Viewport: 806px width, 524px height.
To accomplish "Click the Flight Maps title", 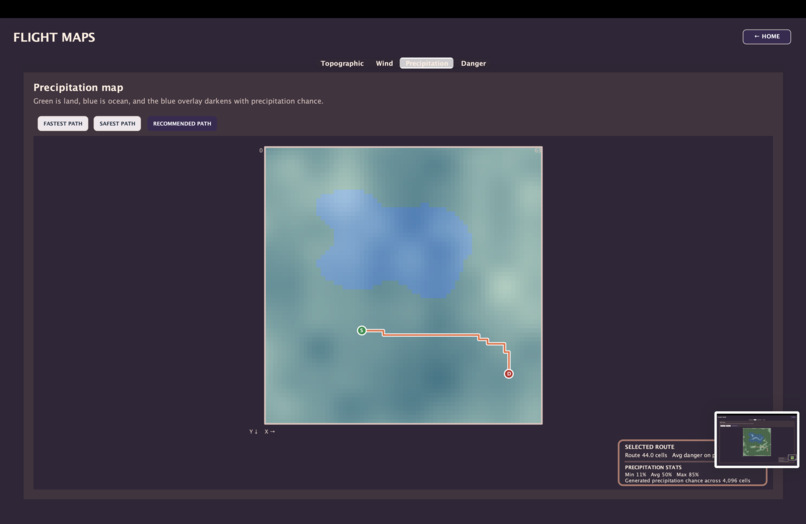I will [x=54, y=38].
